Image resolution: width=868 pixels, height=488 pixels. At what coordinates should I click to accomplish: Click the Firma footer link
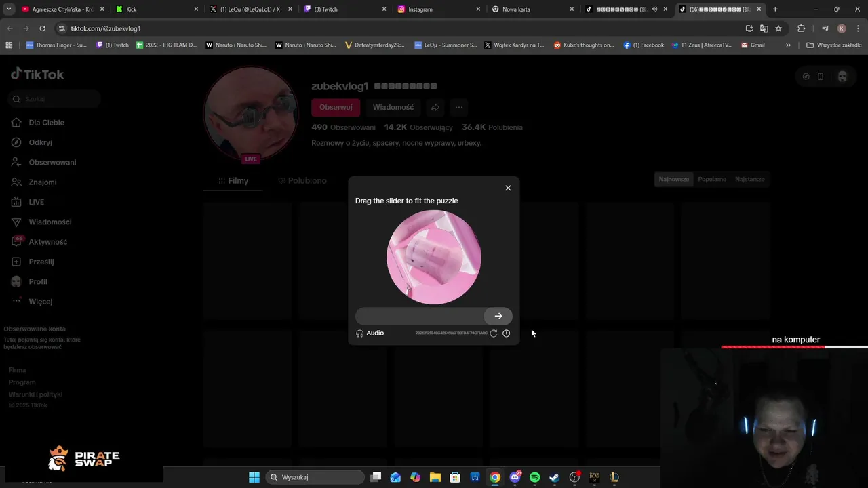tap(17, 370)
